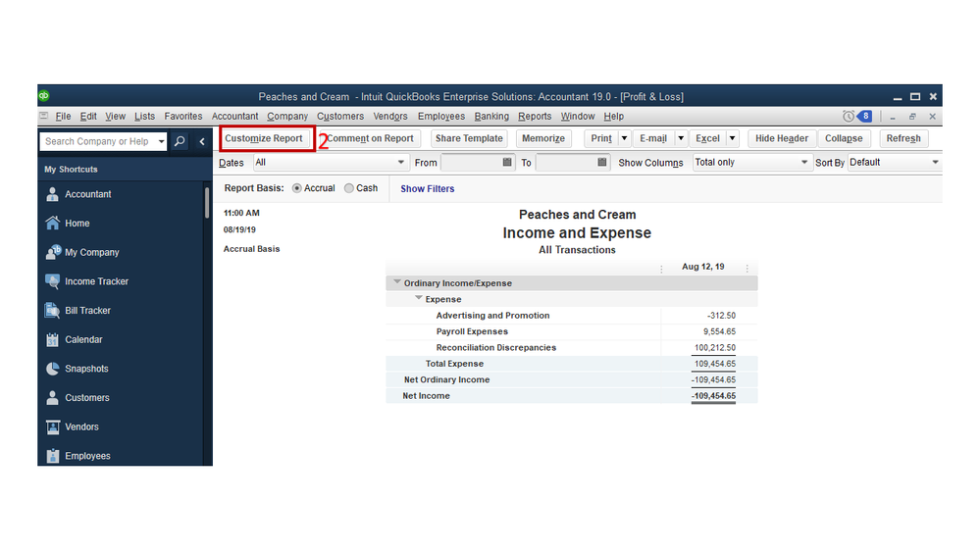Screen dimensions: 980x551
Task: Open the Lists menu
Action: (x=144, y=117)
